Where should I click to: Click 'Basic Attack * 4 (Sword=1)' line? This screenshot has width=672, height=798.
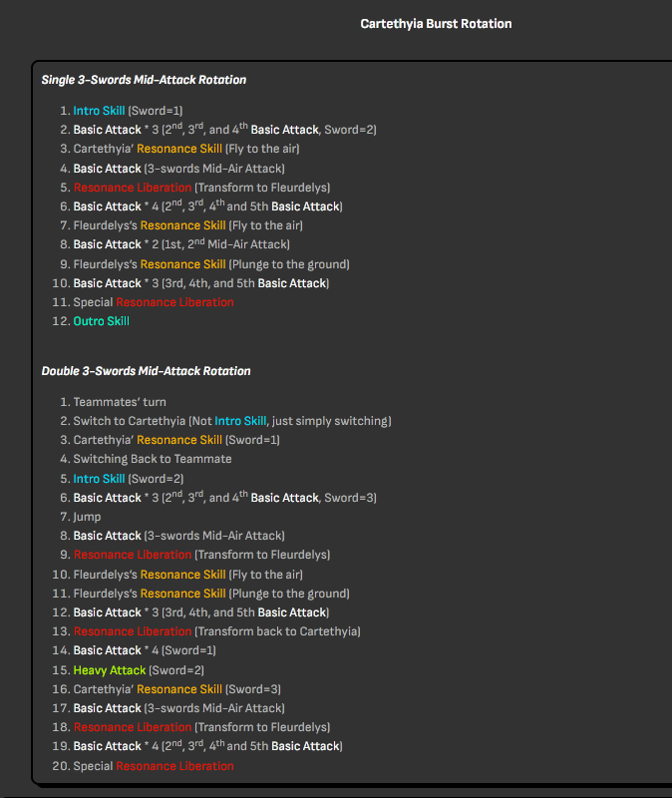[145, 650]
